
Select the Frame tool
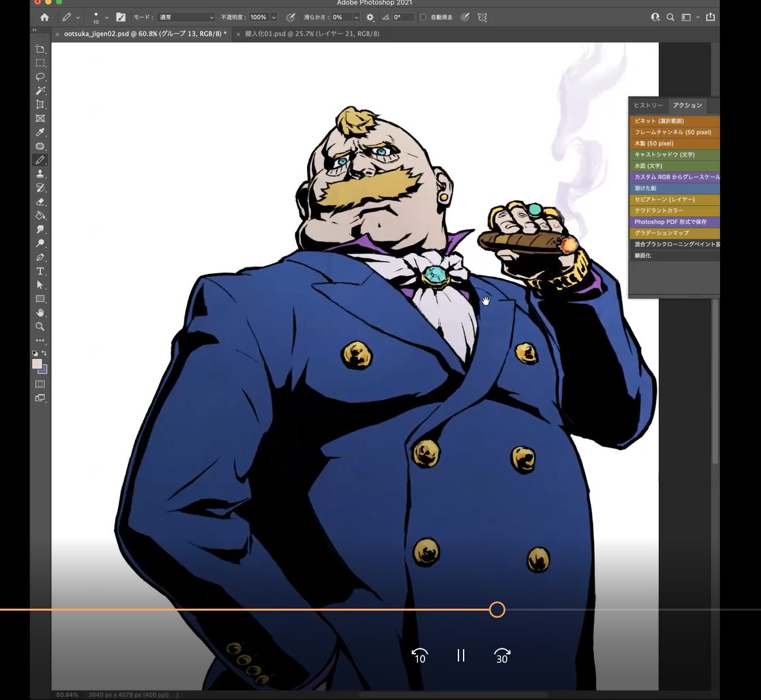[40, 119]
